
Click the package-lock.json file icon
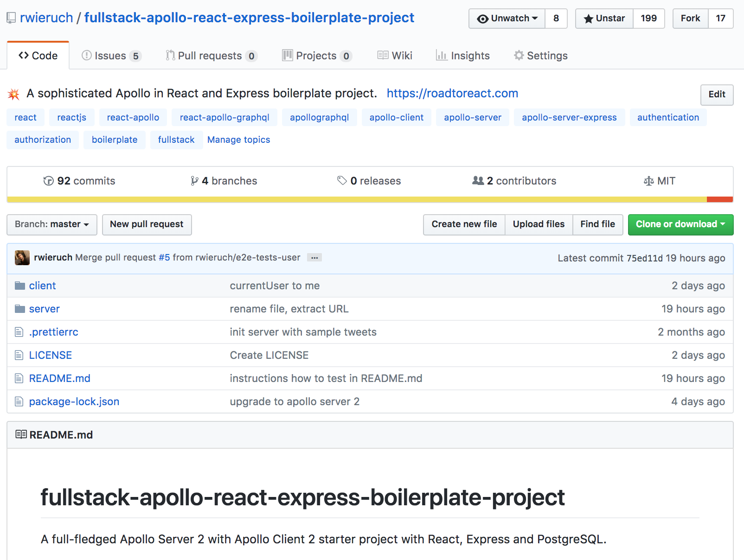19,401
